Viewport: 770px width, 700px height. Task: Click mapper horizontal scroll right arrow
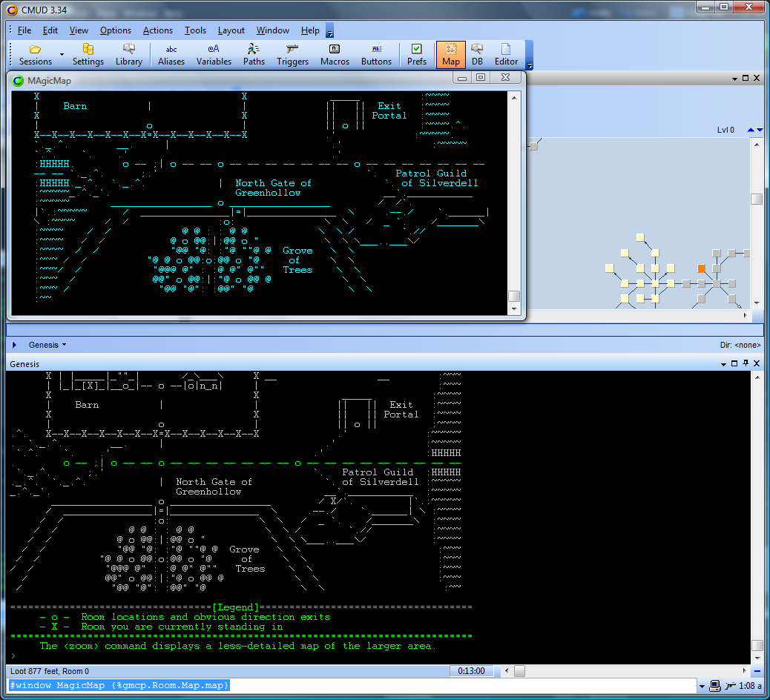(745, 315)
